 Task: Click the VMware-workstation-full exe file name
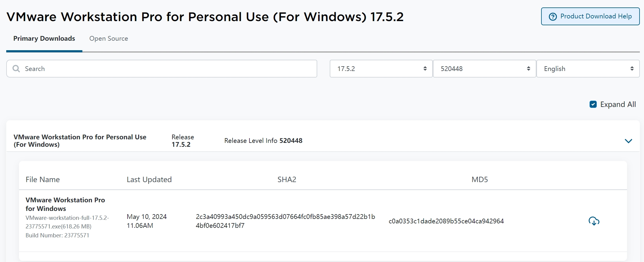click(x=67, y=222)
